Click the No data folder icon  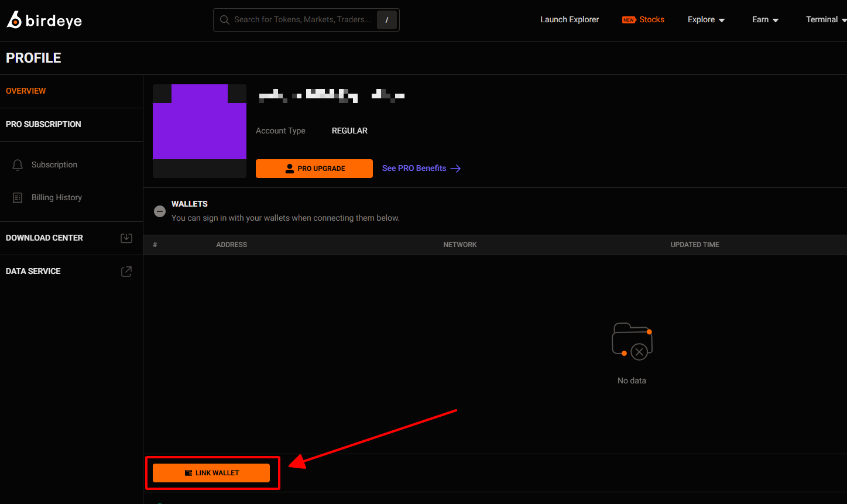[x=632, y=342]
